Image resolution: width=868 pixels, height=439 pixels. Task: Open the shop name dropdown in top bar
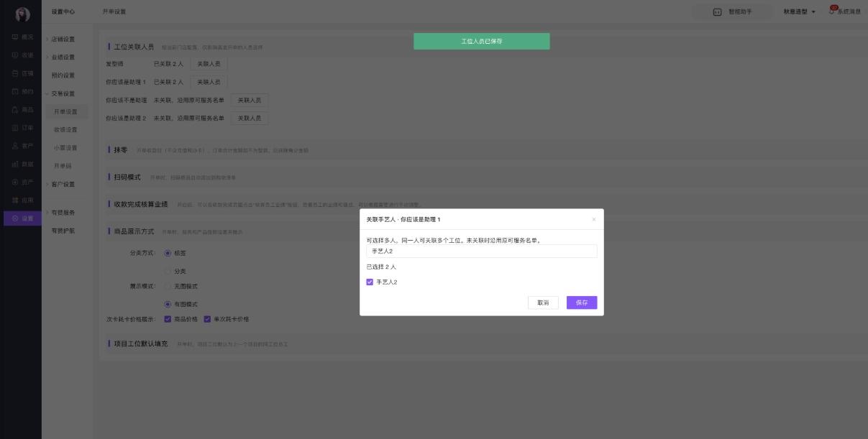coord(800,11)
